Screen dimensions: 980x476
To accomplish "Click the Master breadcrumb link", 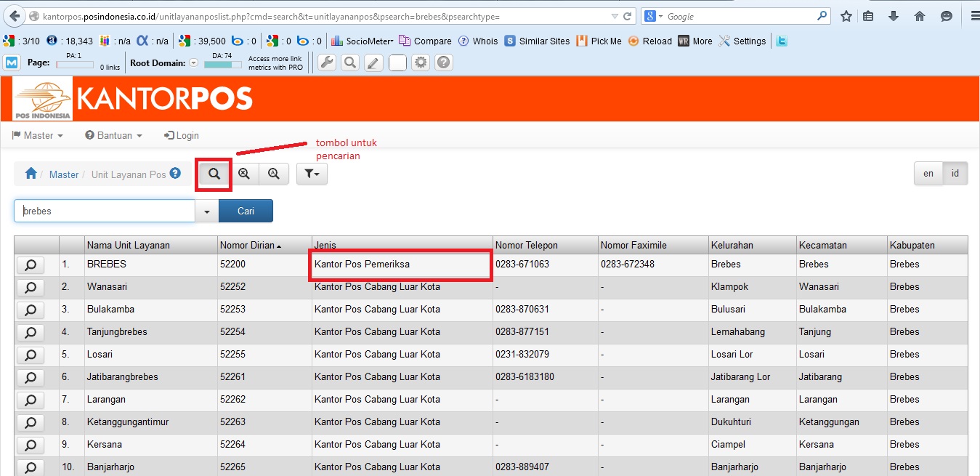I will tap(64, 174).
